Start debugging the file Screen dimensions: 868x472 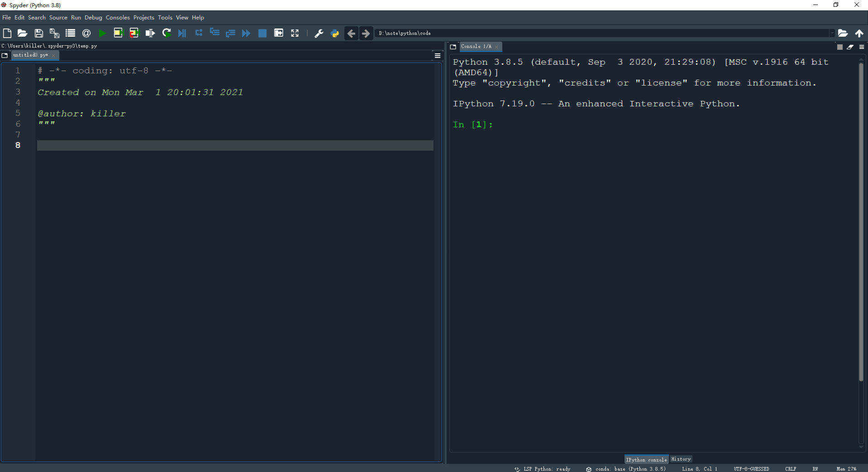(x=182, y=33)
